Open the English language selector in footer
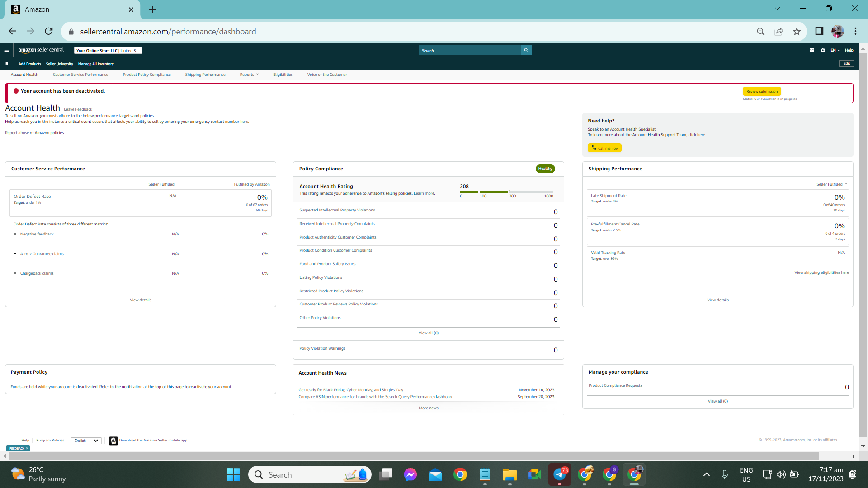 (86, 441)
